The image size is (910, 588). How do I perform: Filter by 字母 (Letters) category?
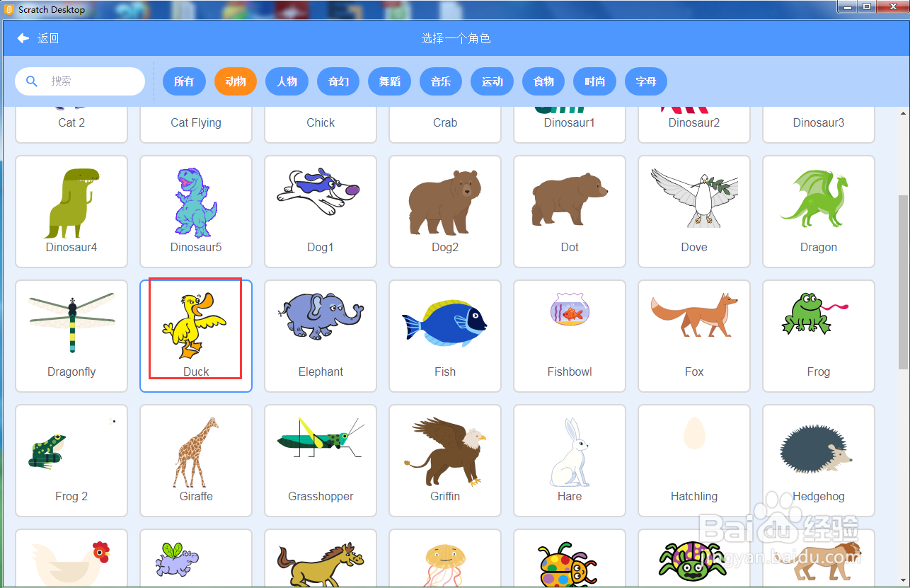click(646, 81)
